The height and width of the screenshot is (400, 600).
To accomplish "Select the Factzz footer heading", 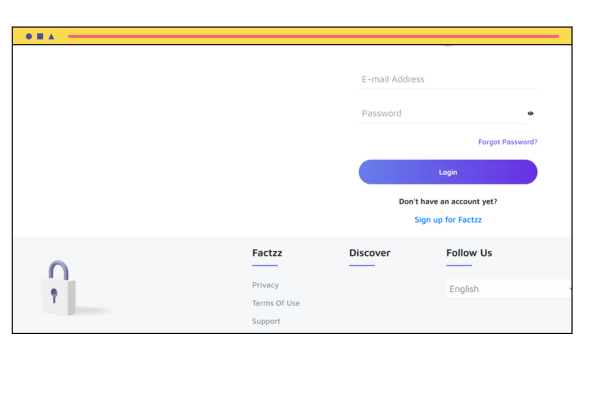I will [x=267, y=253].
